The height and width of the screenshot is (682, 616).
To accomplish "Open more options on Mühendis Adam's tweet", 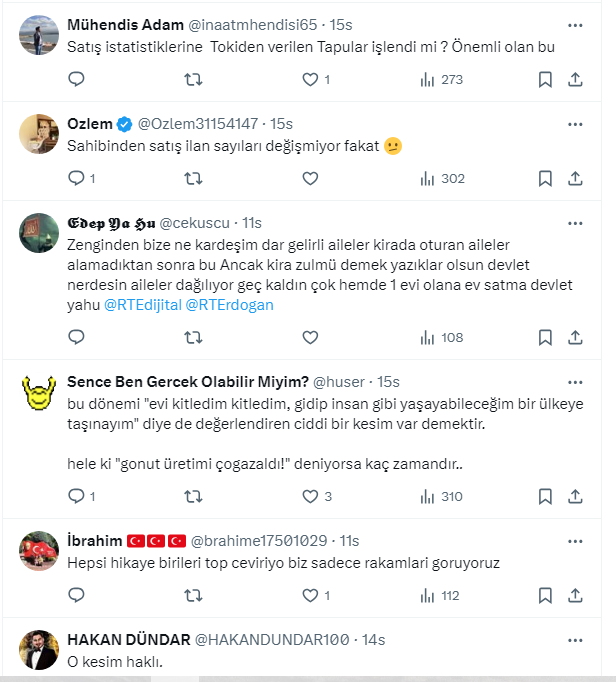I will (575, 24).
